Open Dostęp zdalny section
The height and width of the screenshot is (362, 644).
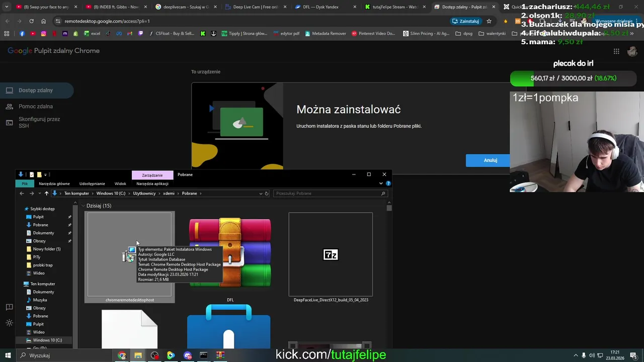(36, 90)
